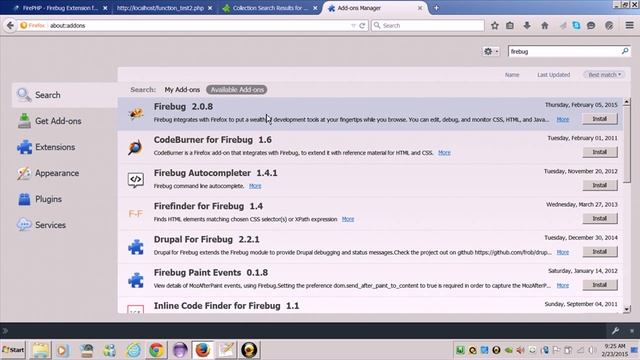
Task: Click the CodeBurner for Firebug icon
Action: (x=136, y=147)
